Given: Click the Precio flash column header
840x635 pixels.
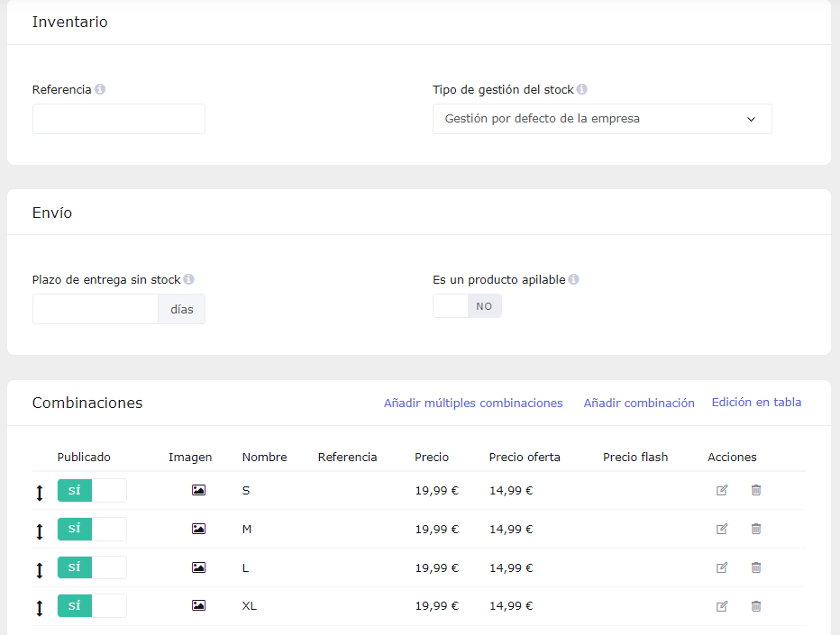Looking at the screenshot, I should coord(635,458).
